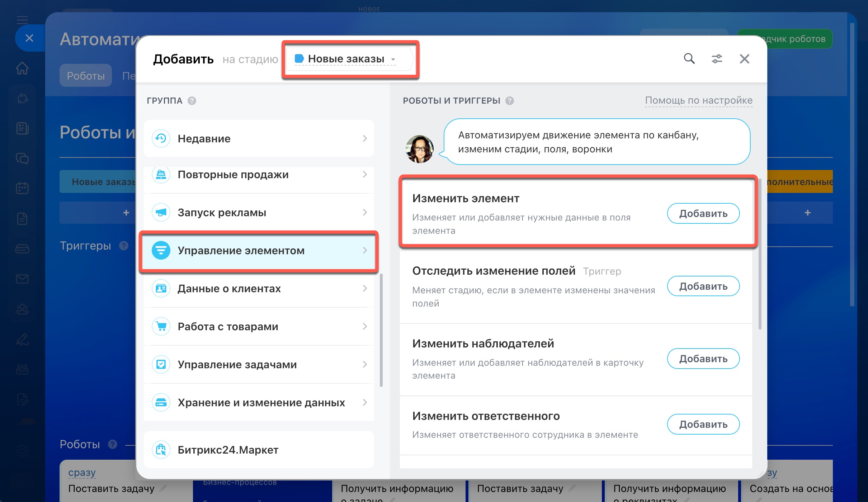The height and width of the screenshot is (502, 868).
Task: Click help icon next to РОБОТЫ И ТРИГГЕРЫ
Action: 510,101
